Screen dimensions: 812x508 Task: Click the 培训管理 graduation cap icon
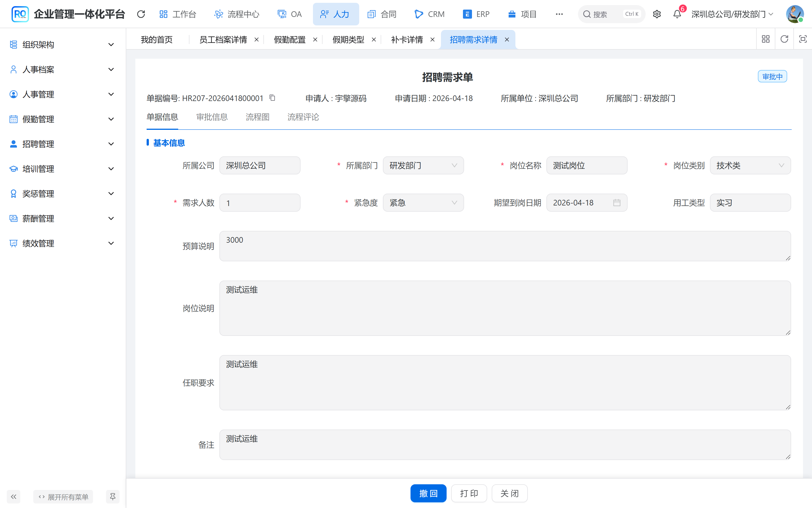(x=14, y=169)
